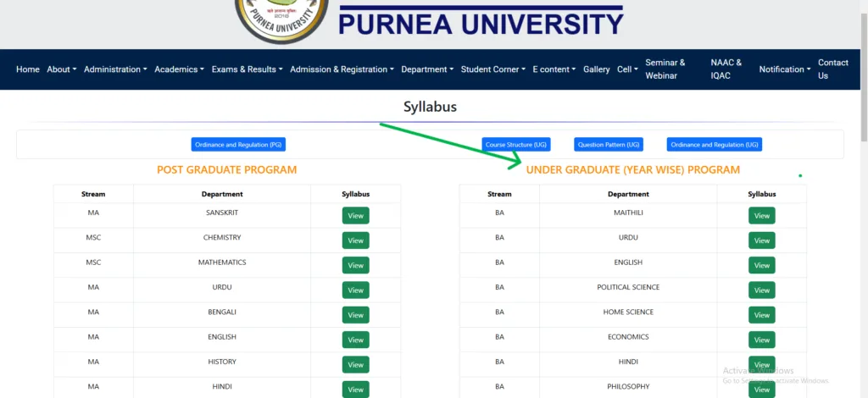
Task: Click the POST GRADUATE PROGRAM heading
Action: [227, 169]
